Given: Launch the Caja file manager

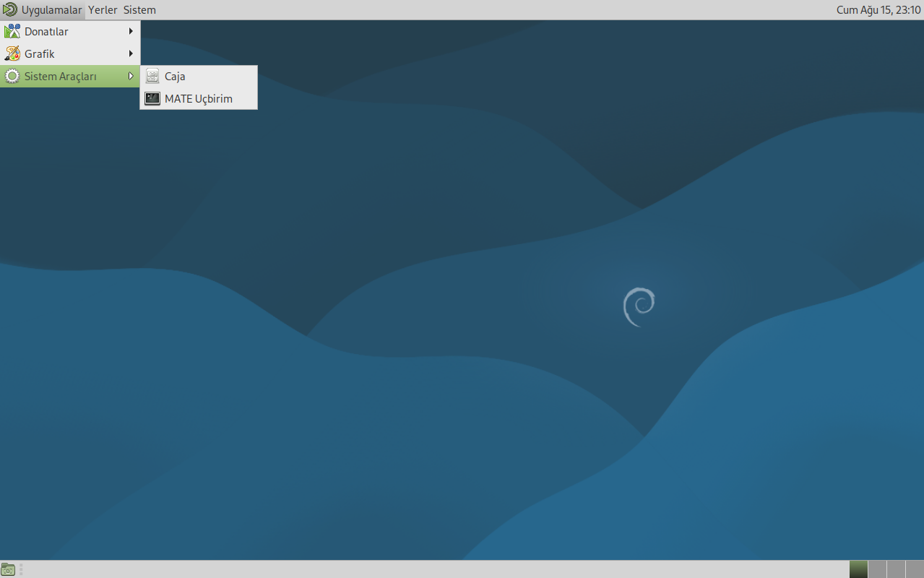Looking at the screenshot, I should pos(199,77).
